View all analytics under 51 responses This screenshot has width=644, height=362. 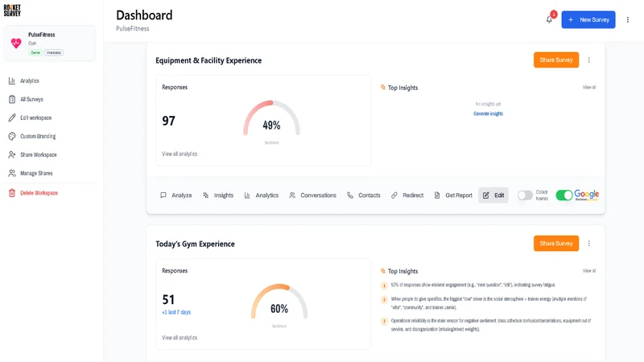pos(180,338)
